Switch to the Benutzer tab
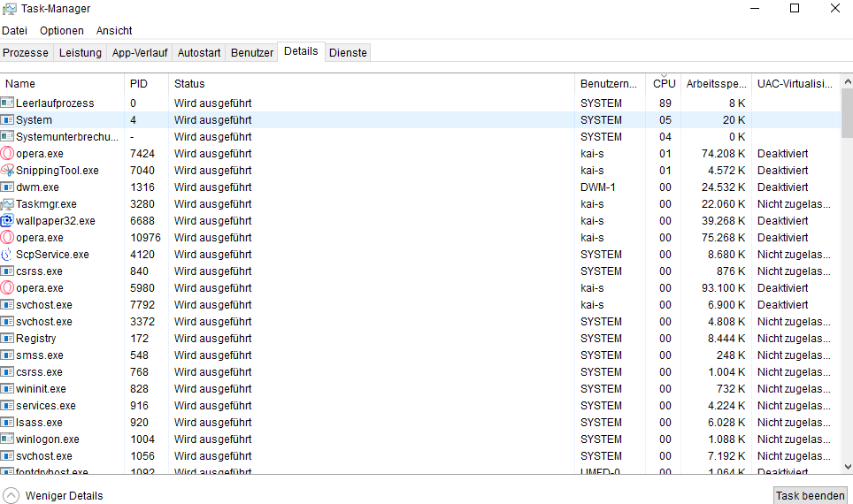 tap(252, 53)
